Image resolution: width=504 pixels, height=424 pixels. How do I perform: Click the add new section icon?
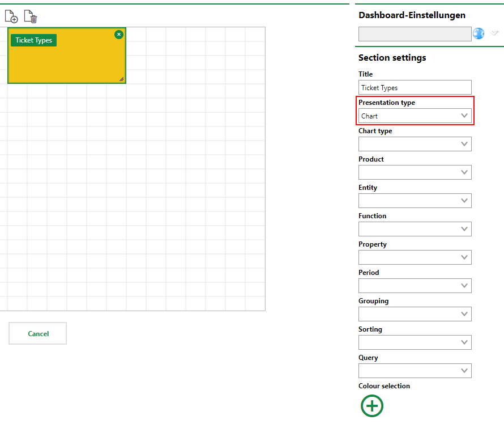click(11, 18)
